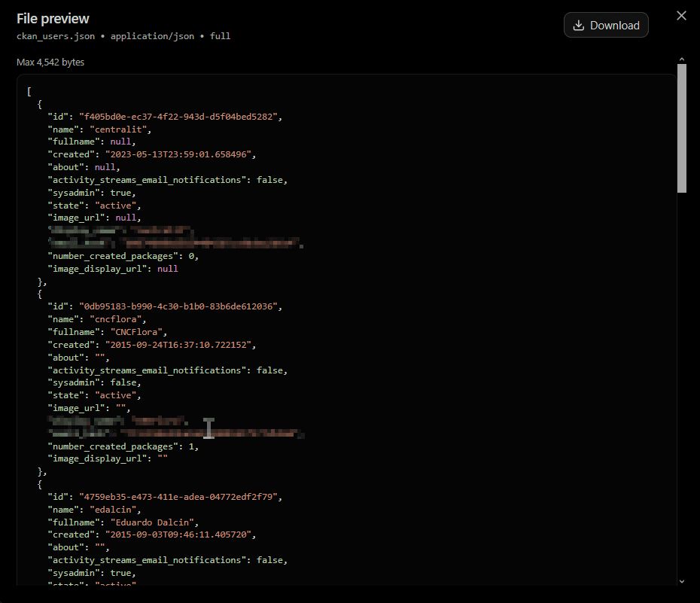Download the ckan_users.json file
This screenshot has height=603, width=700.
point(606,25)
